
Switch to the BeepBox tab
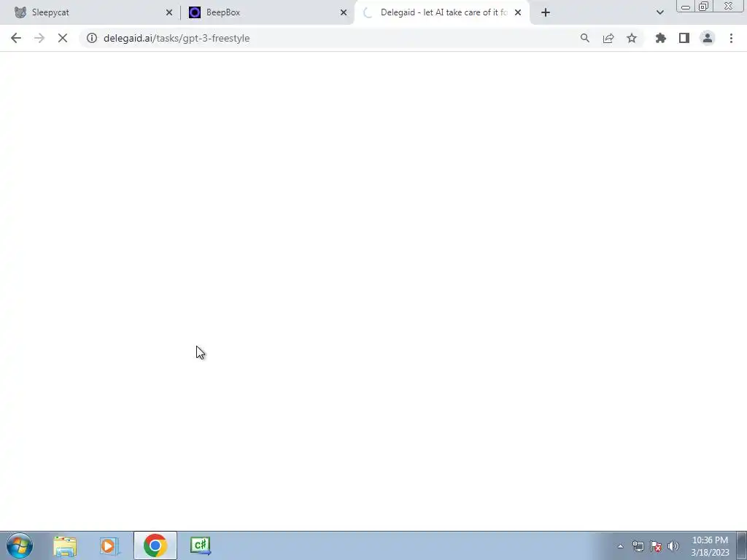[267, 12]
